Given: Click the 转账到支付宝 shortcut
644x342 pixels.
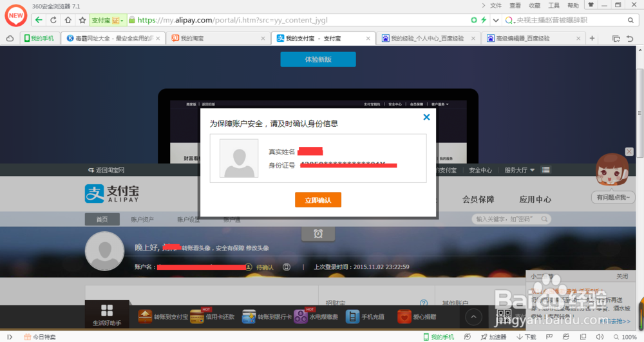Looking at the screenshot, I should 163,316.
